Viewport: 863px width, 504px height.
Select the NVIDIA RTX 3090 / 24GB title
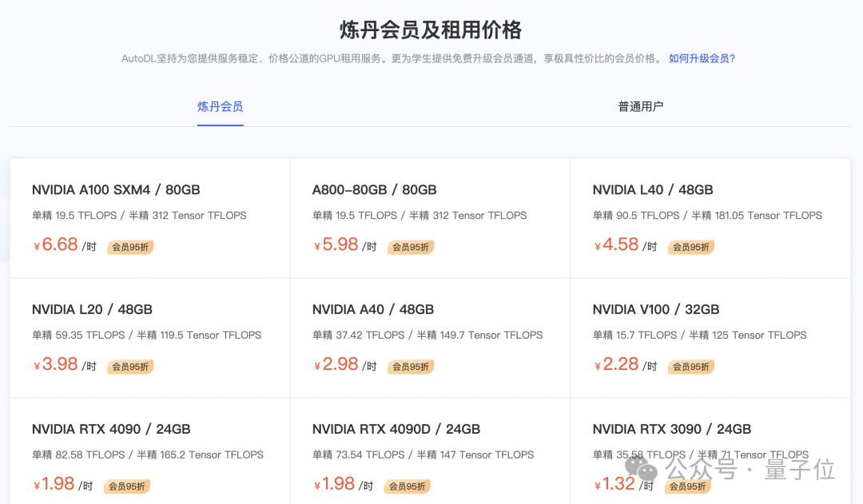point(672,429)
